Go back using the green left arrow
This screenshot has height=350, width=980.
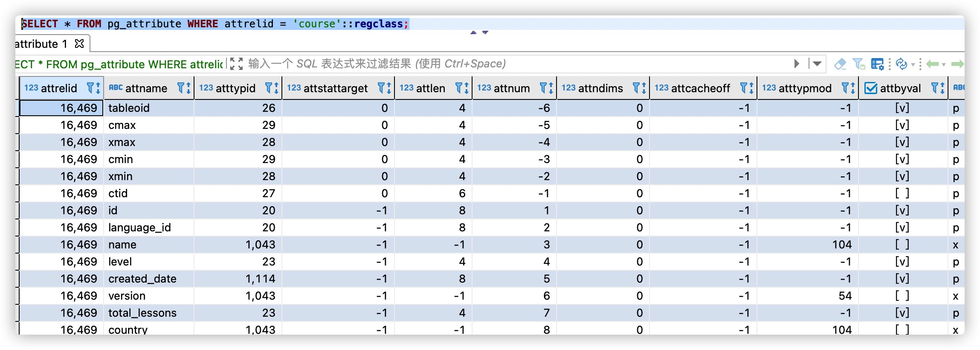(x=933, y=64)
